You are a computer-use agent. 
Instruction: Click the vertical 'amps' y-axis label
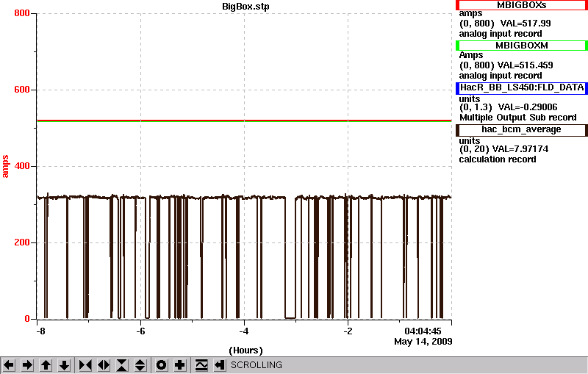click(x=5, y=166)
